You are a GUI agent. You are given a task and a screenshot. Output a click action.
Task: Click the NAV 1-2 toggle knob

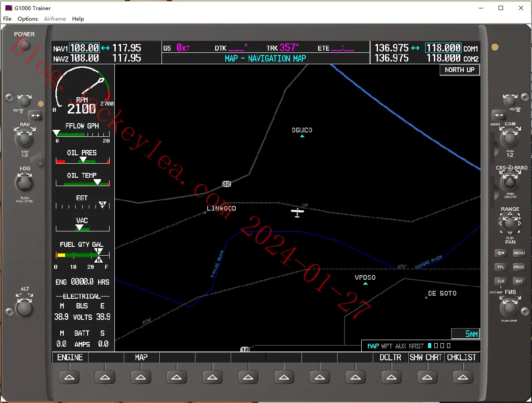coord(25,139)
